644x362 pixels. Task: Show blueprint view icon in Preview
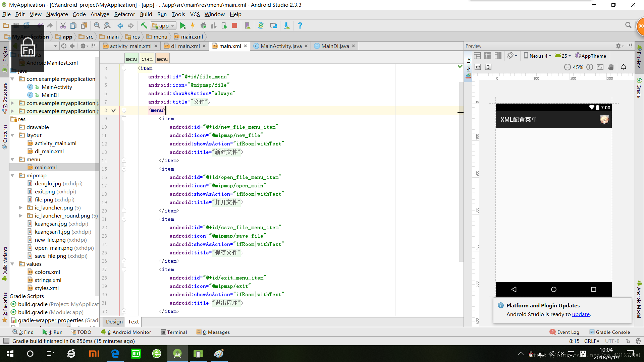[x=488, y=56]
